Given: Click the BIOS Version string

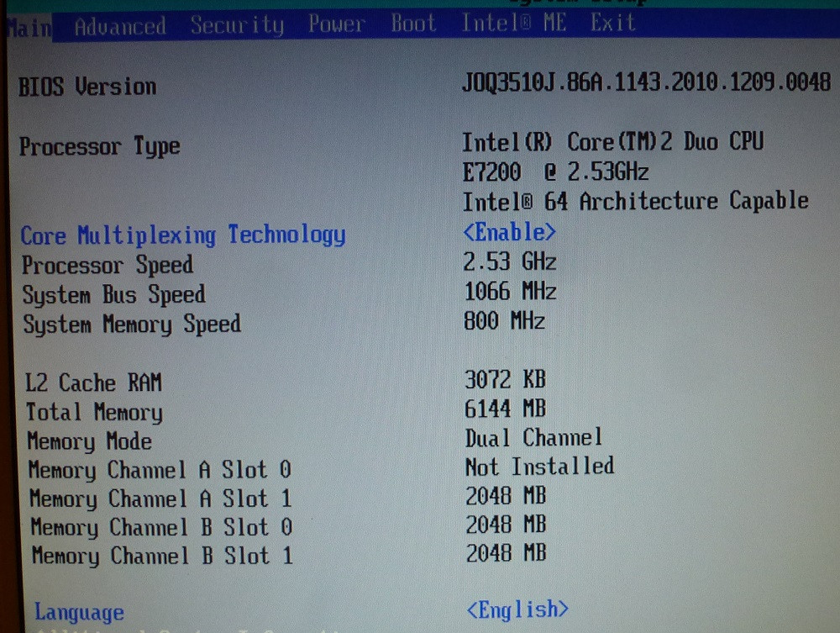Looking at the screenshot, I should point(646,82).
